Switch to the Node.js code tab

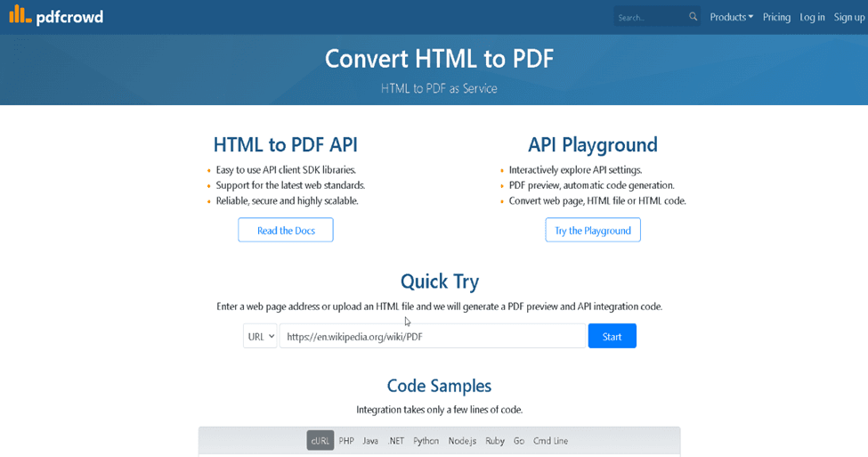462,441
